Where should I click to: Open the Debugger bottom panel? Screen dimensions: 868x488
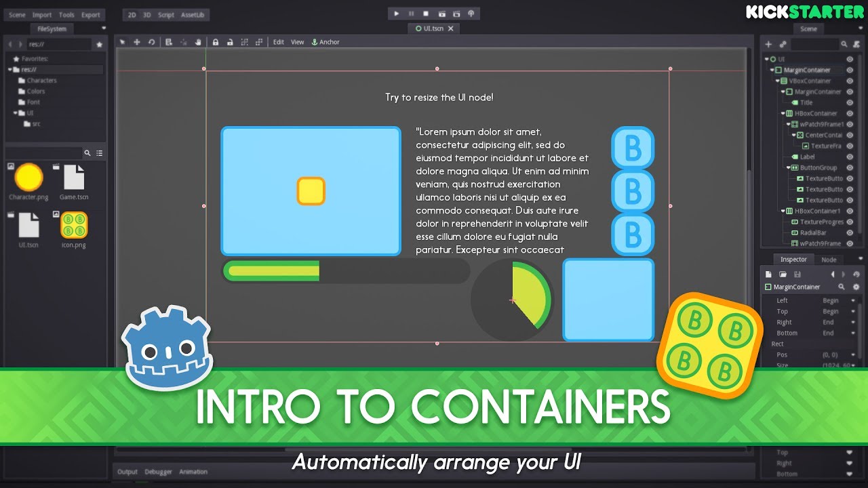[x=158, y=472]
